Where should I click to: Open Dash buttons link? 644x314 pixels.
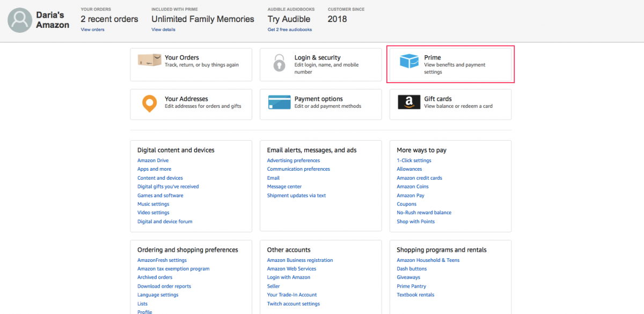tap(412, 269)
